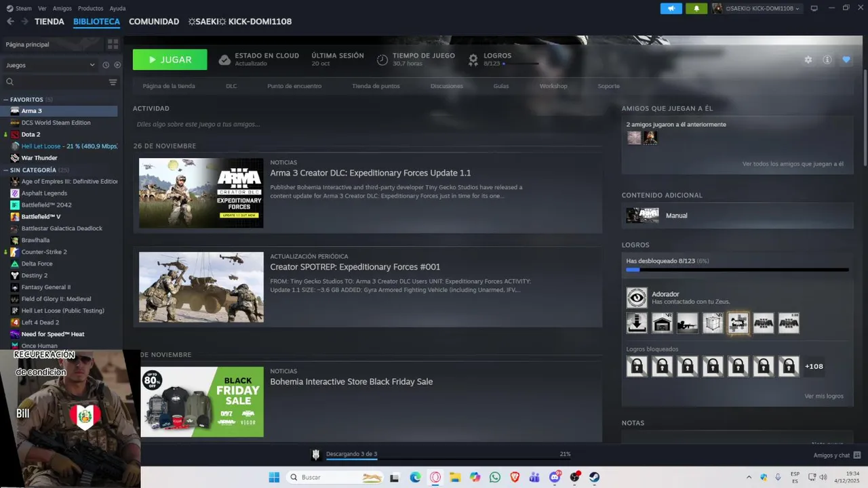Screen dimensions: 868x488
Task: Open the Juegos library filter dropdown
Action: pos(50,65)
